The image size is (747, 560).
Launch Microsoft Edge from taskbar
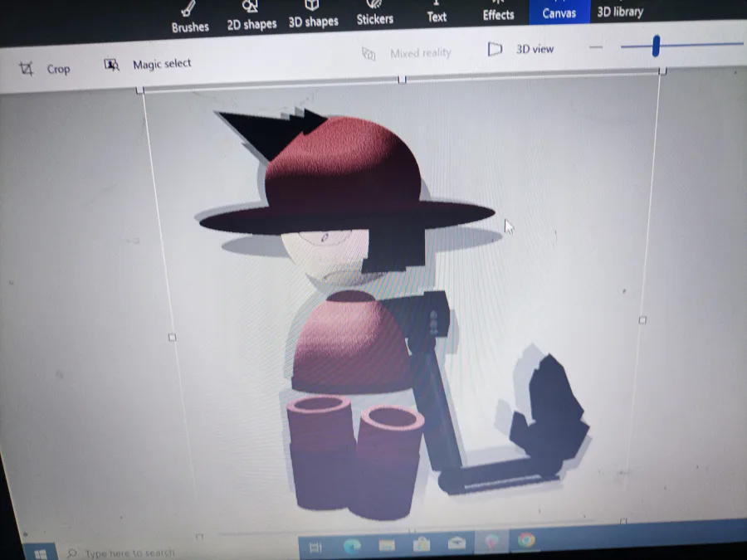pyautogui.click(x=352, y=546)
